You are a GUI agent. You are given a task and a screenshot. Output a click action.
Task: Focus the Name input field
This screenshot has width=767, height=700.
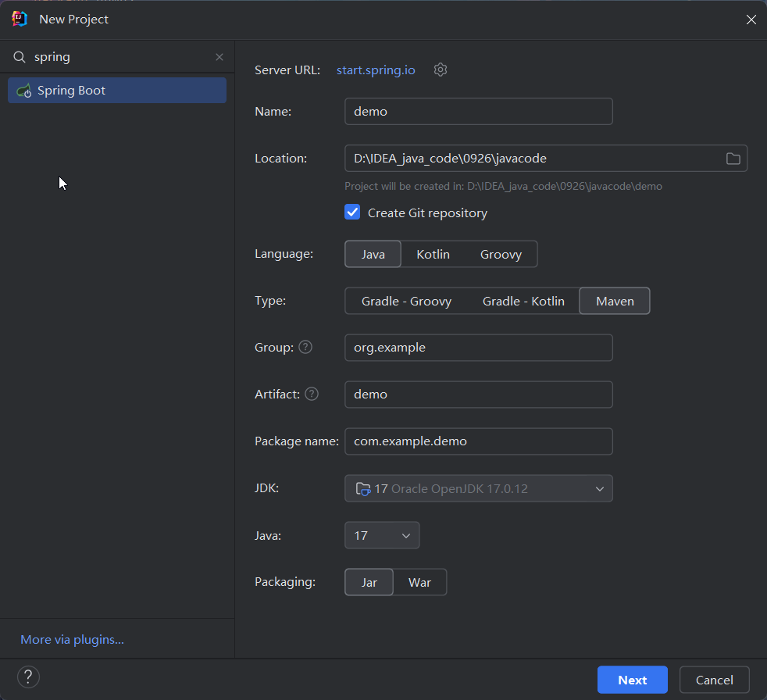tap(478, 112)
